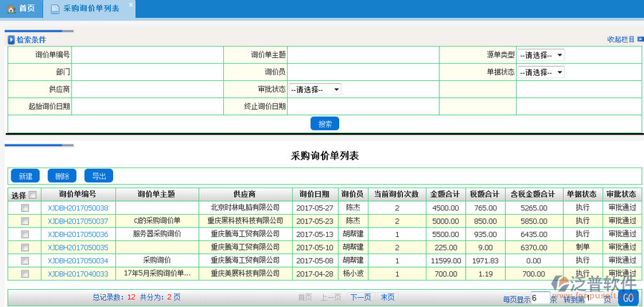Screen dimensions: 644x307
Task: Open the 源单类型 dropdown
Action: click(540, 55)
